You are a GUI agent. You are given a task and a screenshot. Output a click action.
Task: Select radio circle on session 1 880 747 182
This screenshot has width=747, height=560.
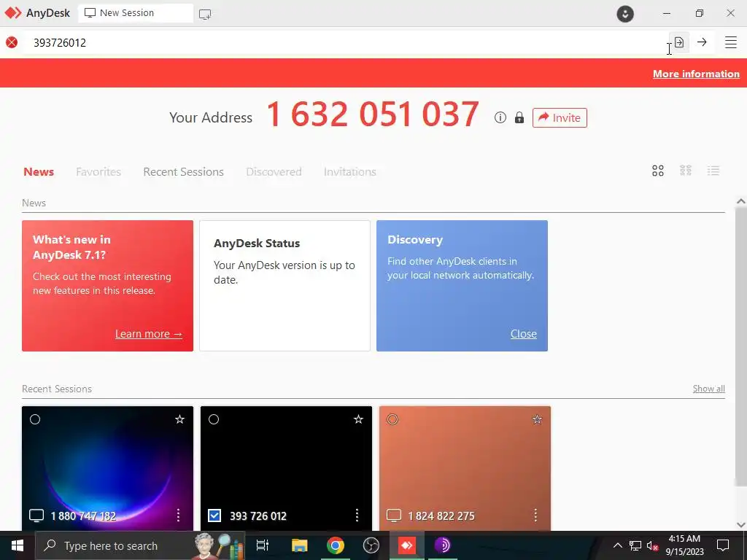tap(35, 419)
